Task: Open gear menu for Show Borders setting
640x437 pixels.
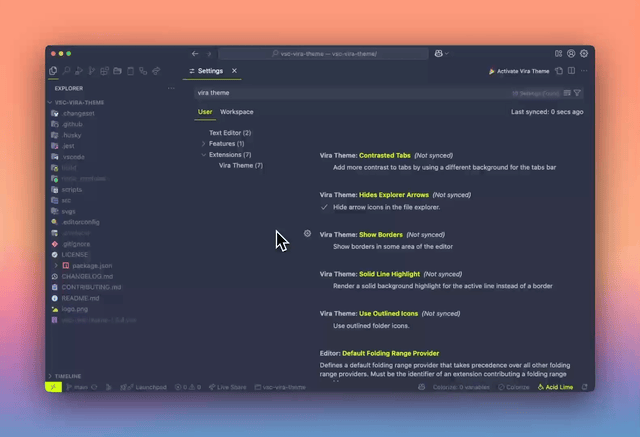Action: point(307,233)
